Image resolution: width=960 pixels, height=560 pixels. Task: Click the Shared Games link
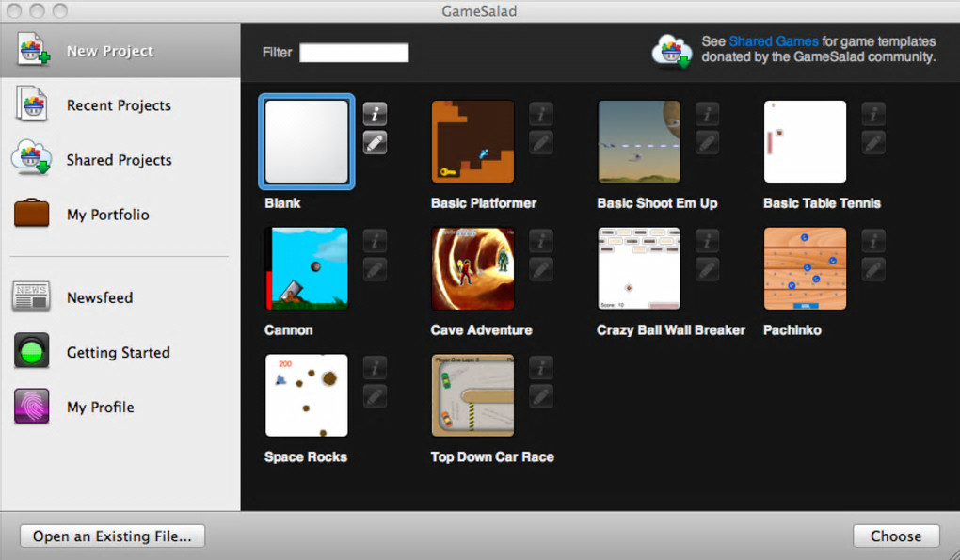(x=774, y=41)
